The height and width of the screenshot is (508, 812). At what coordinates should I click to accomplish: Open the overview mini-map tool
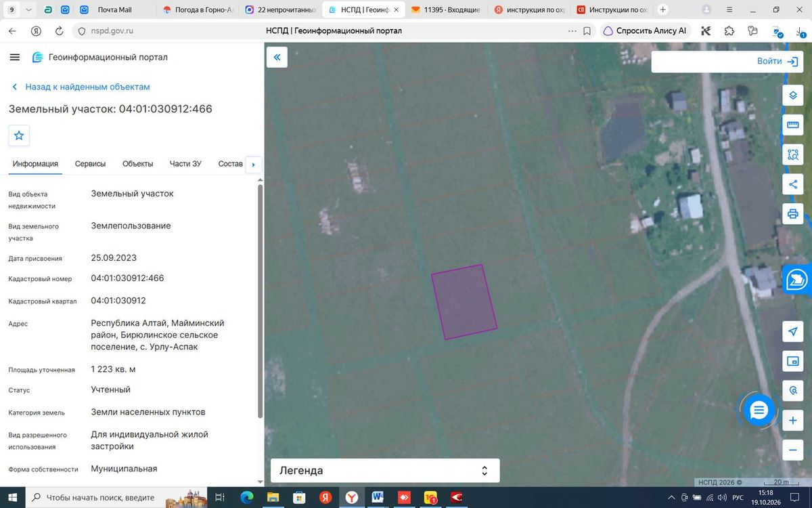click(x=793, y=362)
